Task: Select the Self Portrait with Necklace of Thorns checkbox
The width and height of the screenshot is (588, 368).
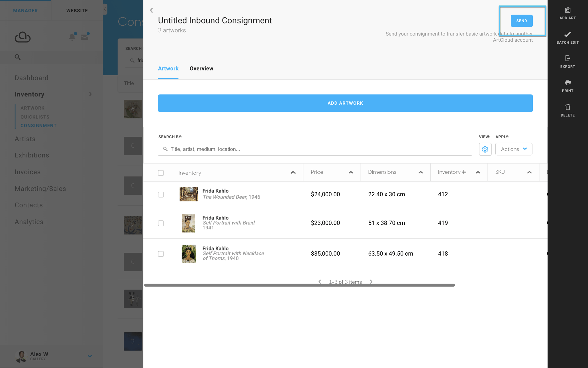Action: pyautogui.click(x=161, y=254)
